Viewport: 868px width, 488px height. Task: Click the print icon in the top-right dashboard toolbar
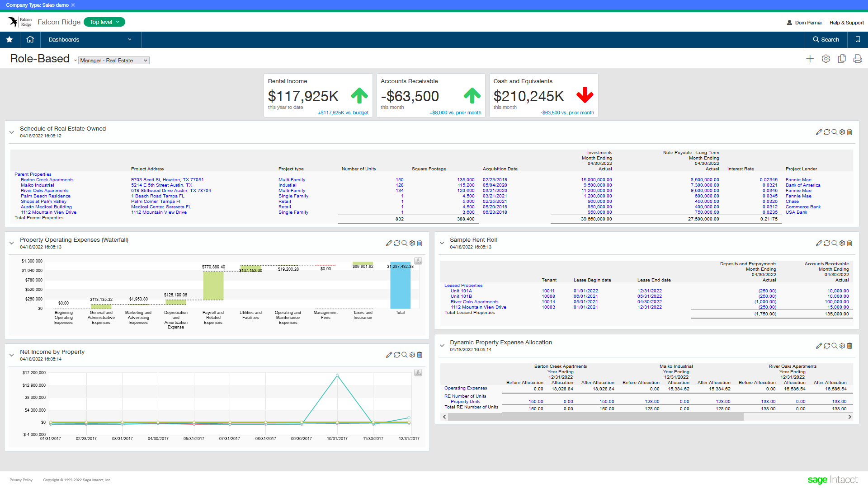tap(857, 60)
